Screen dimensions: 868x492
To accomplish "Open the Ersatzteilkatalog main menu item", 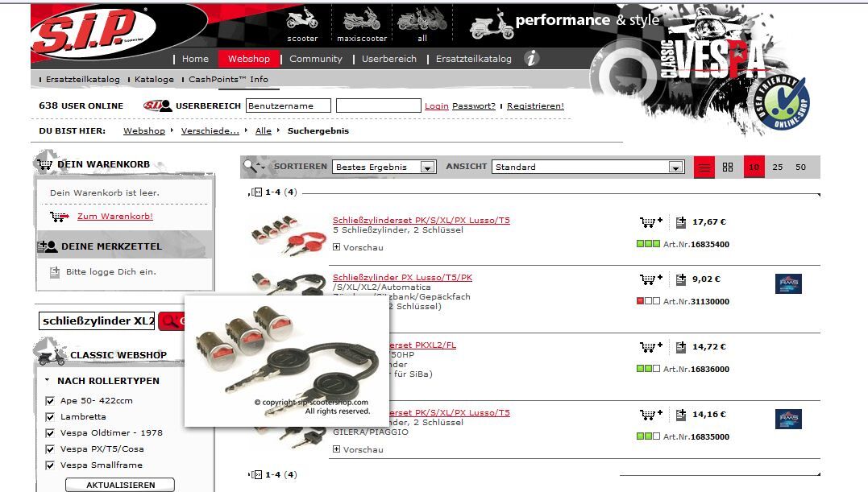I will 473,59.
